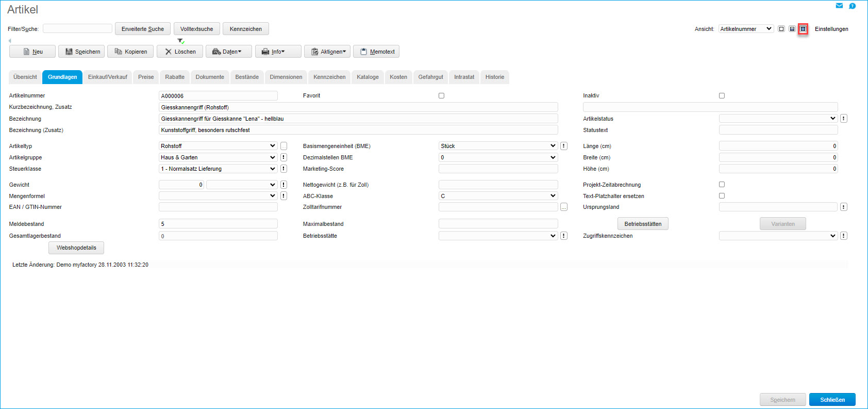Click the left arrow under Filter/Suche
Screen dimensions: 868x409
click(10, 41)
